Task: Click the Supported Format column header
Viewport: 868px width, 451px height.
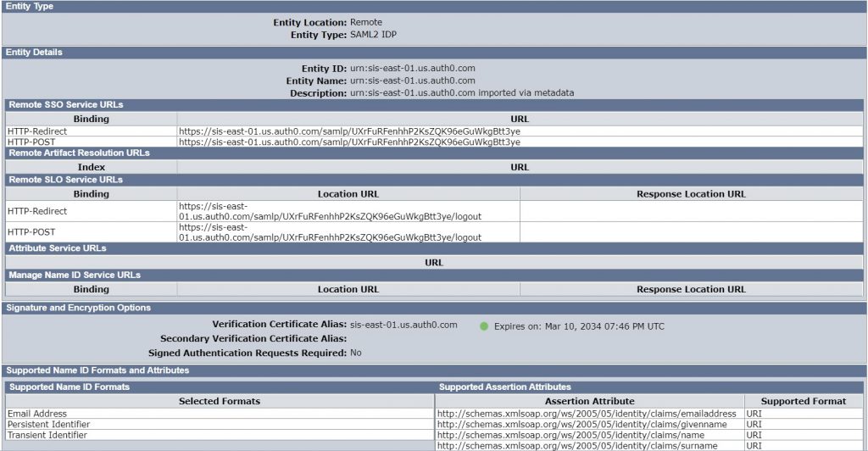Action: [804, 401]
